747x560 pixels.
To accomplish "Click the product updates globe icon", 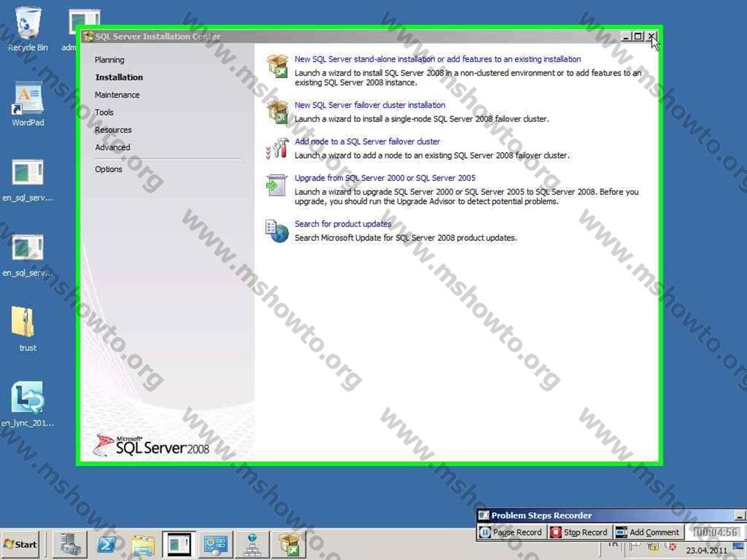I will 277,231.
